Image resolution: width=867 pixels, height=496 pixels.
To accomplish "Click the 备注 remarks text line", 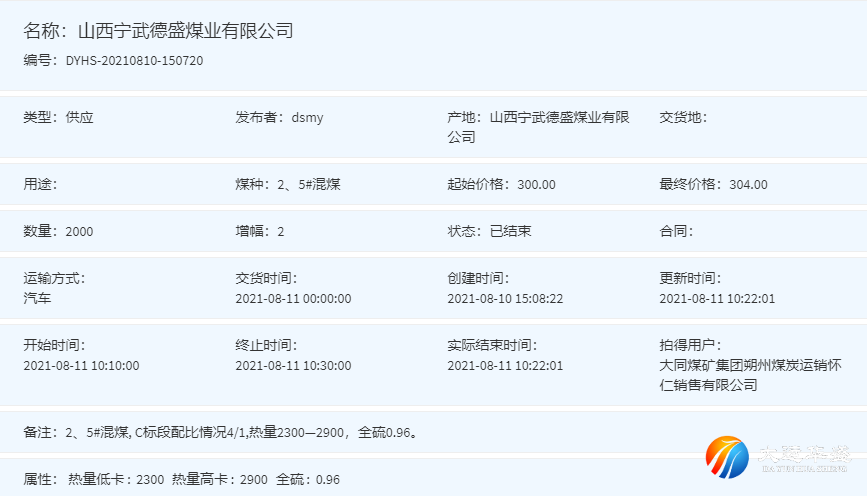I will tap(220, 433).
